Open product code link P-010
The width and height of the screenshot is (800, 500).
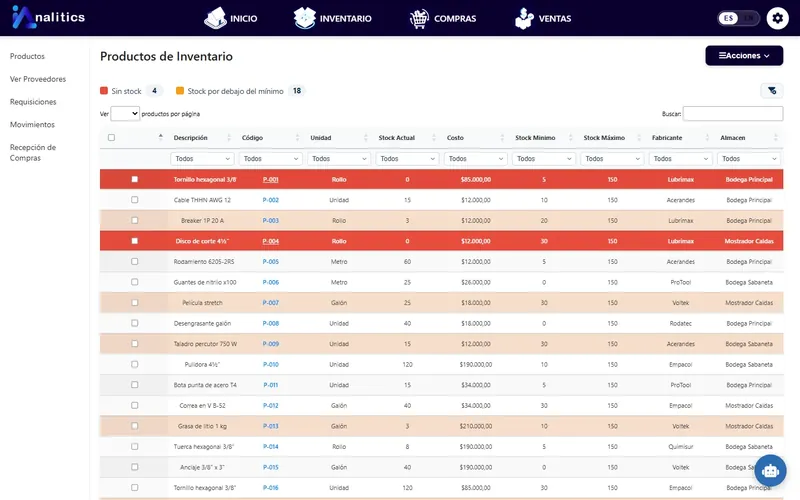[x=270, y=364]
